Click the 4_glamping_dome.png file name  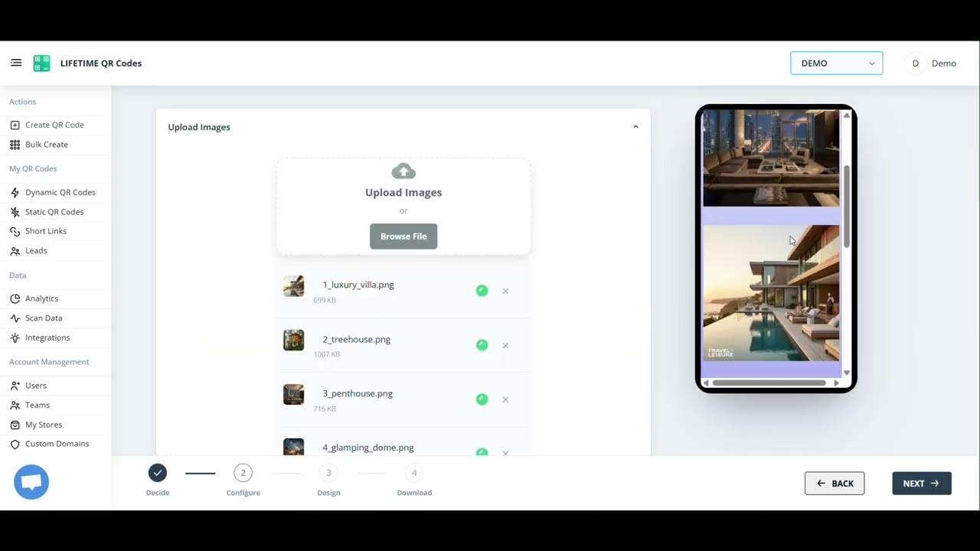point(368,448)
